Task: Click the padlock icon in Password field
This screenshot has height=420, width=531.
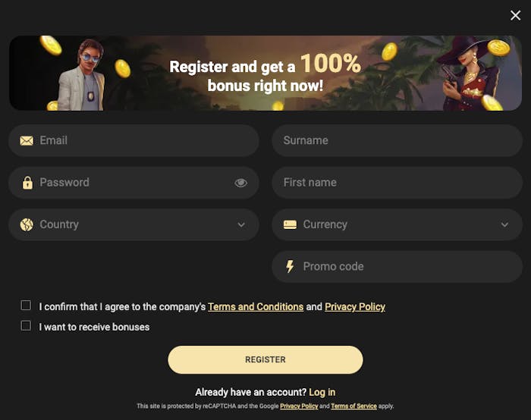Action: 27,183
